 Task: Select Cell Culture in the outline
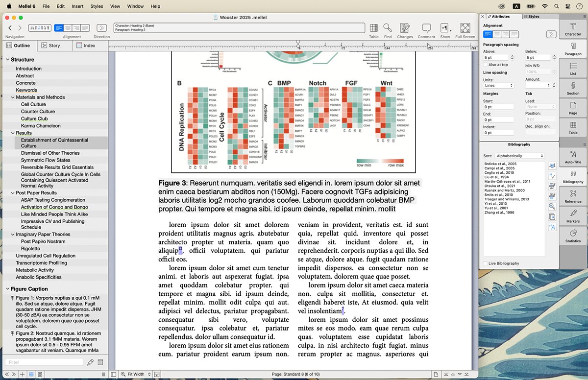coord(33,104)
